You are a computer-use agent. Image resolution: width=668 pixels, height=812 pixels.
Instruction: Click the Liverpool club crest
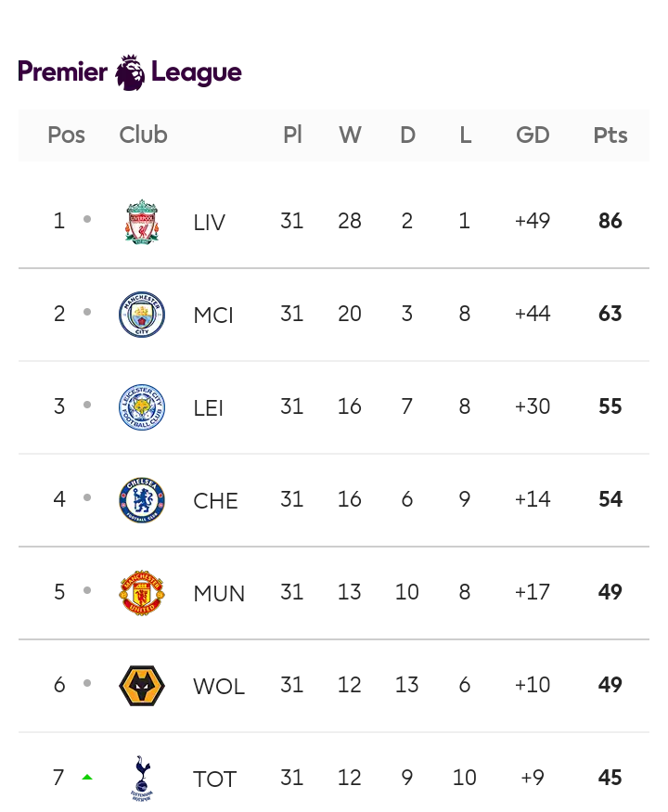(x=142, y=221)
